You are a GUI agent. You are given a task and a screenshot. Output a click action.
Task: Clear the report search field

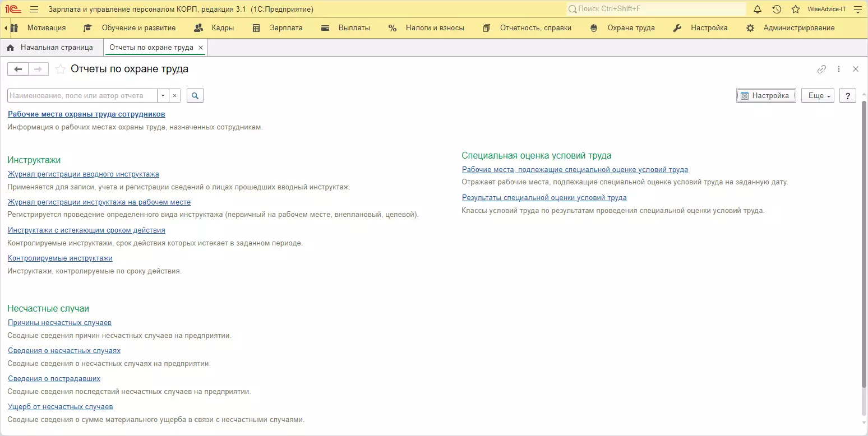174,96
